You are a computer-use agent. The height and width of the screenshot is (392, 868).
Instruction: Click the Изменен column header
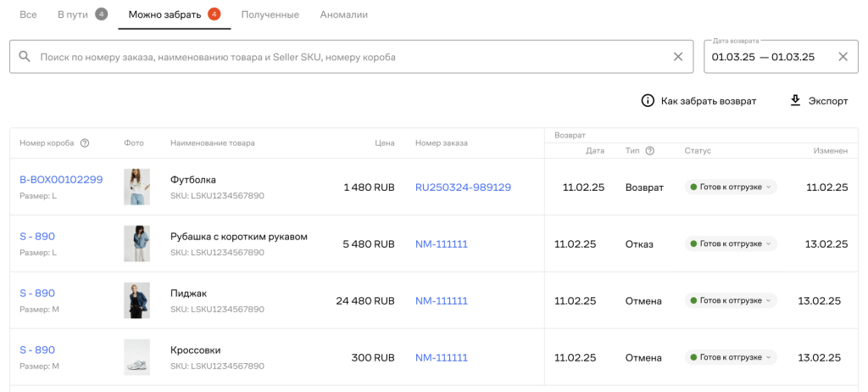pos(831,151)
